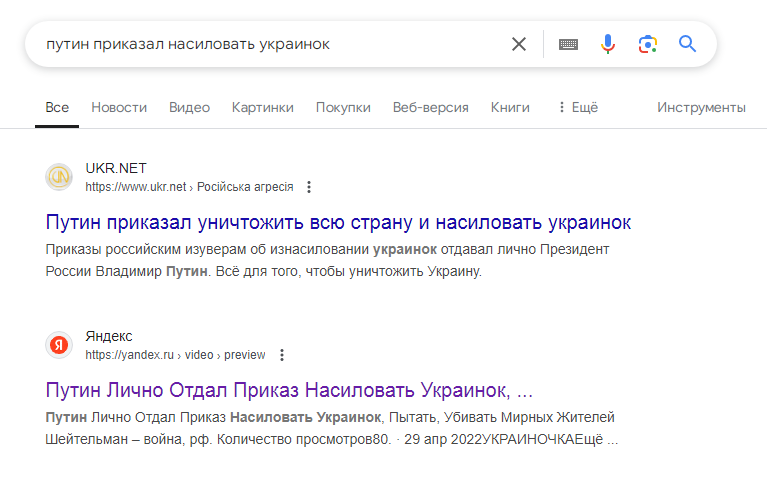Open three-dot menu beside ukr.net URL
Screen dimensions: 767x493
click(309, 187)
